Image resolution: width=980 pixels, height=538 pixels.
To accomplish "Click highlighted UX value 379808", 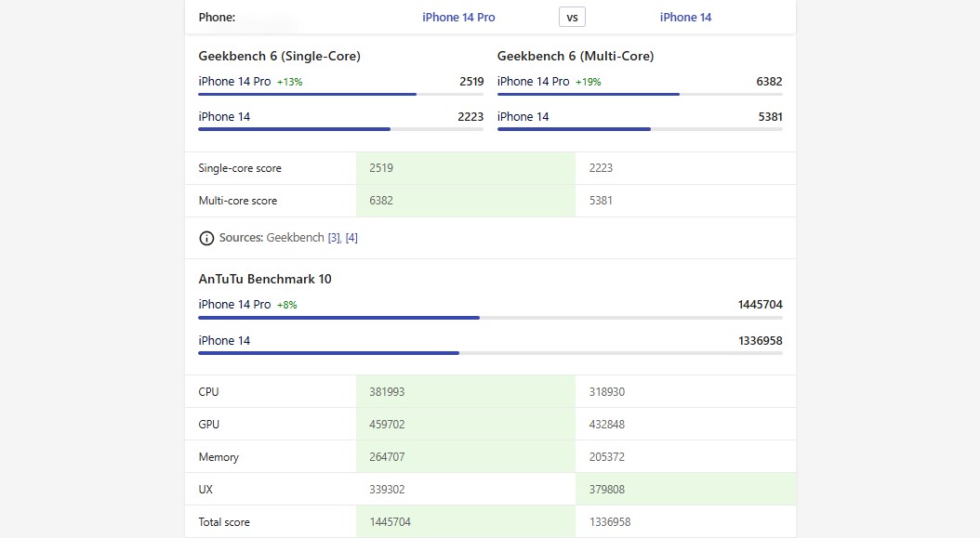I will point(607,490).
